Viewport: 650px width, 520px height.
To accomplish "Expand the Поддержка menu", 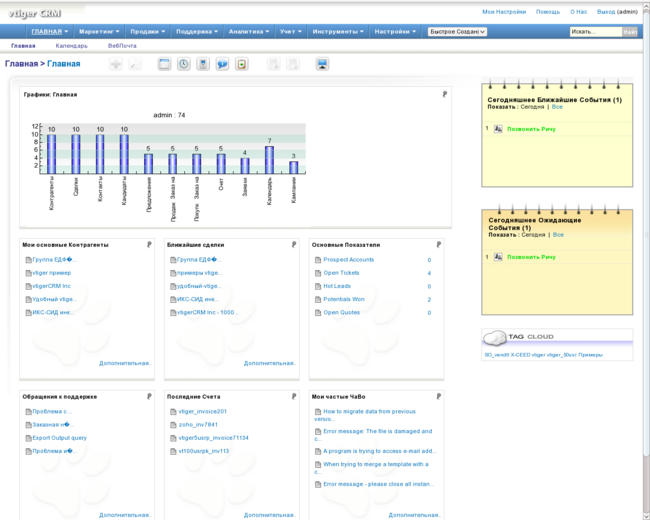I will point(197,32).
